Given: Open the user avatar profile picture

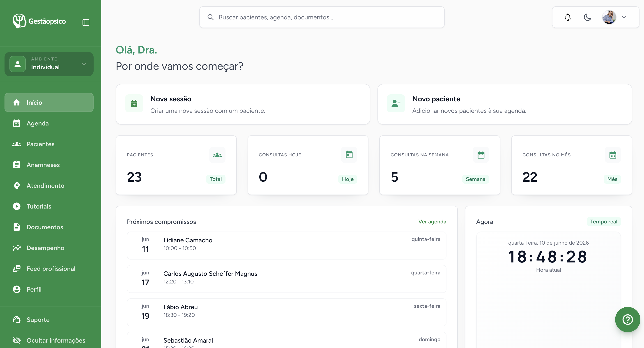Looking at the screenshot, I should [x=609, y=17].
